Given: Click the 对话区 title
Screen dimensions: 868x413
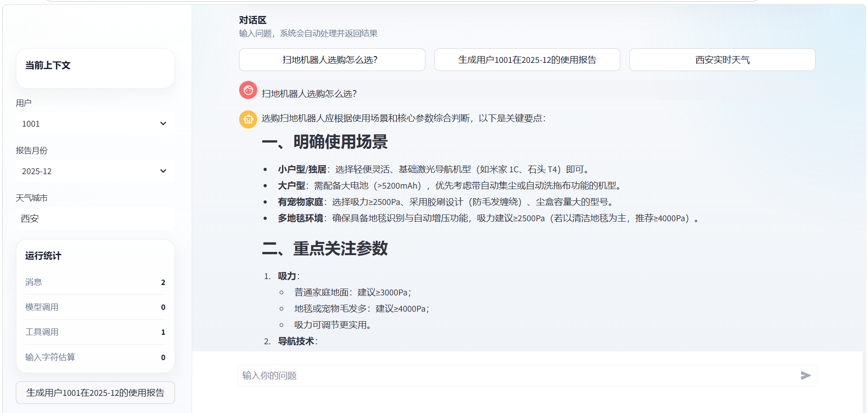Looking at the screenshot, I should coord(253,20).
